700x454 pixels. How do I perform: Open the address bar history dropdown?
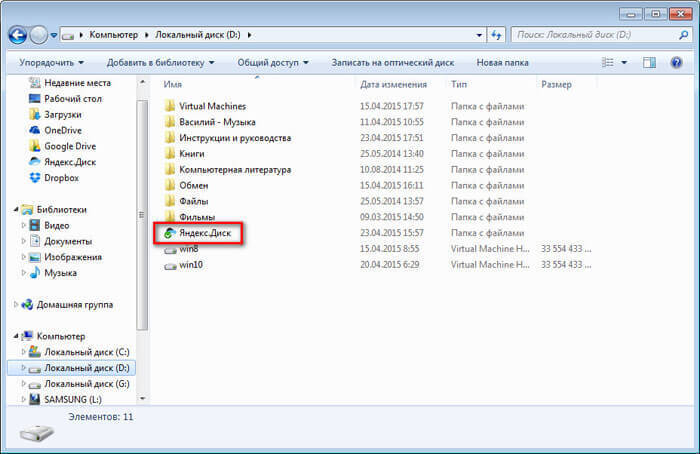pos(479,35)
